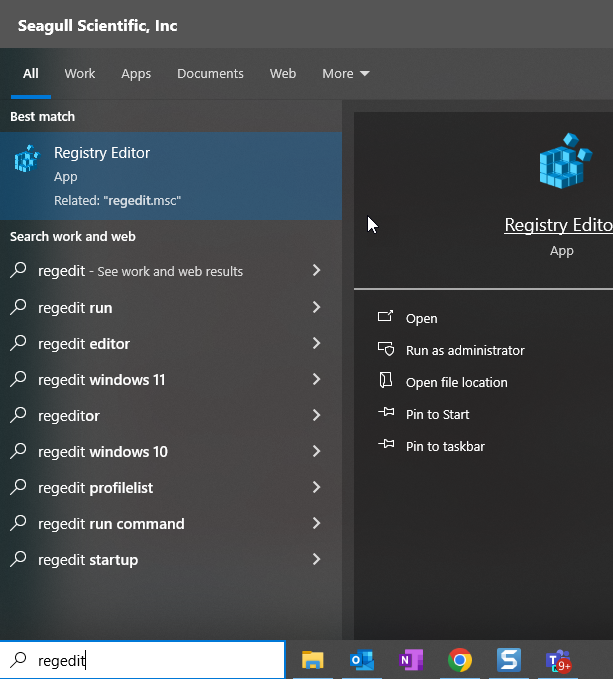The image size is (613, 679).
Task: Expand the regedit windows 11 suggestion arrow
Action: point(316,379)
